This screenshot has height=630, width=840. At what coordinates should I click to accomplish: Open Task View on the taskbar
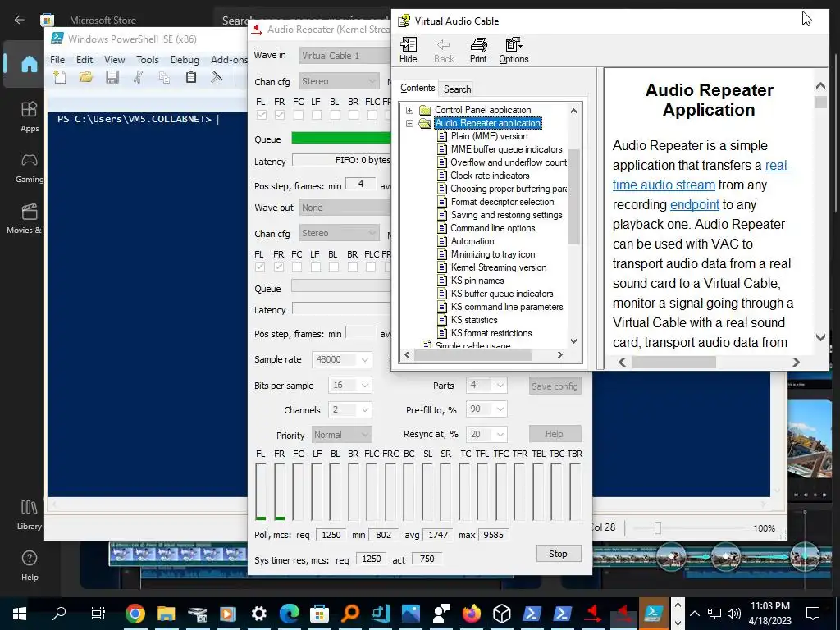click(x=98, y=614)
